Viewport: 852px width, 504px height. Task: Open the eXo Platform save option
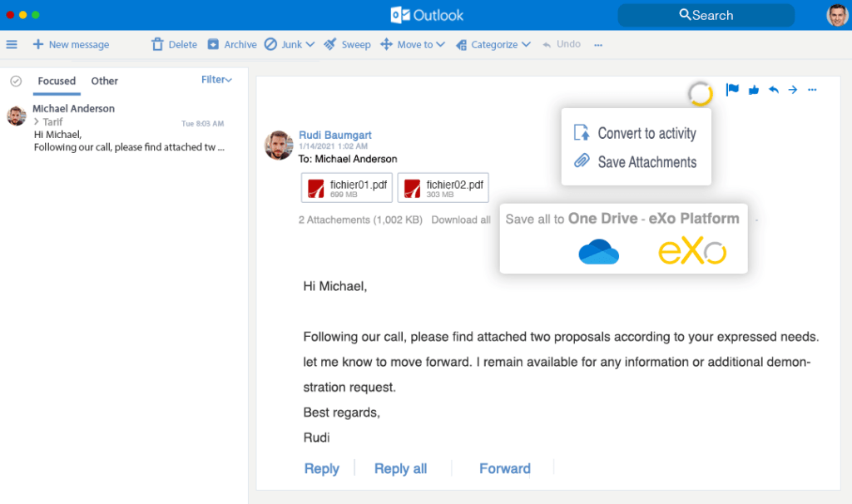pos(692,250)
